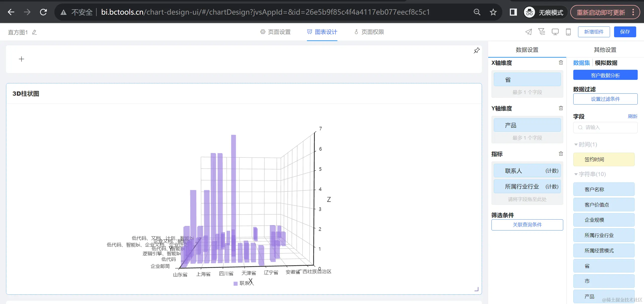Switch to desktop monitor preview icon
This screenshot has height=304, width=644.
click(555, 32)
